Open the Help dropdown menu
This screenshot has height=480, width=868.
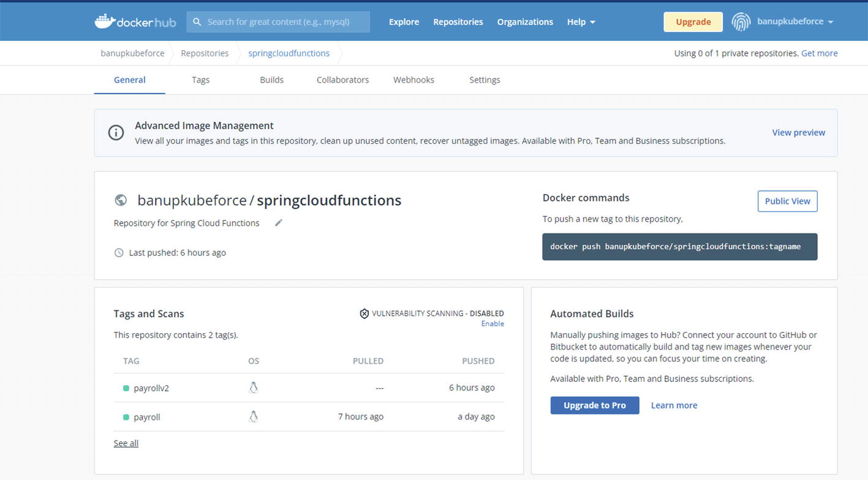pyautogui.click(x=581, y=21)
